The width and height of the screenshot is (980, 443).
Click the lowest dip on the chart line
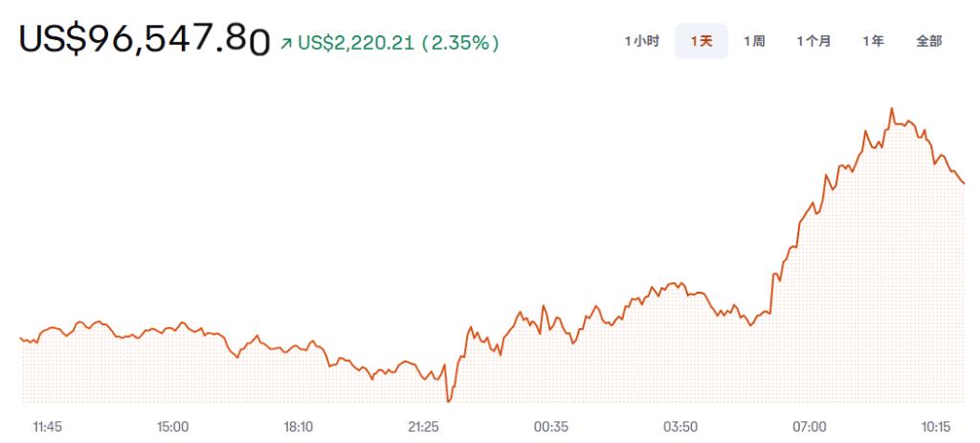(447, 400)
